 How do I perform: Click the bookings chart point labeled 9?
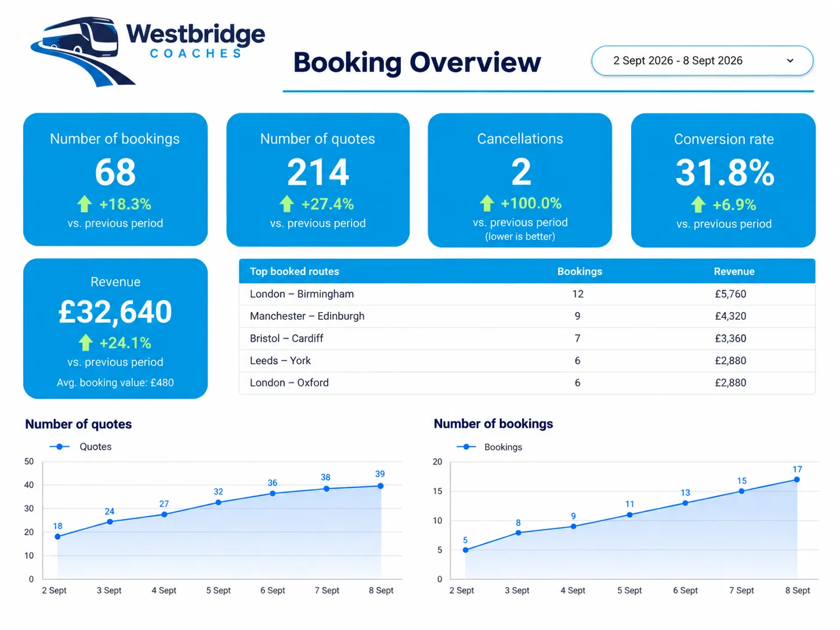coord(574,527)
